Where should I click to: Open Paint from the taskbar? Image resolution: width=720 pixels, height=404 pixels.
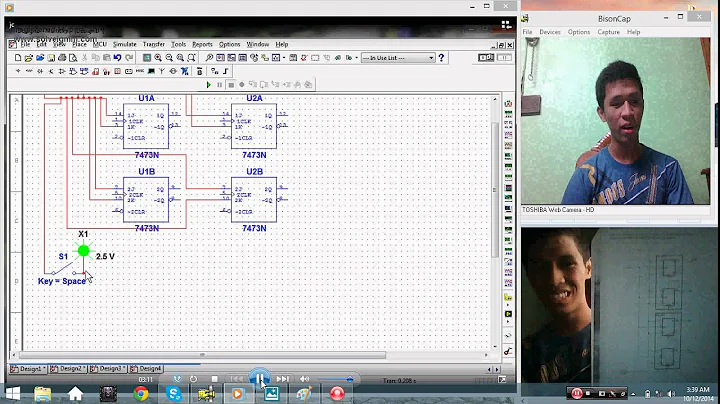(304, 393)
